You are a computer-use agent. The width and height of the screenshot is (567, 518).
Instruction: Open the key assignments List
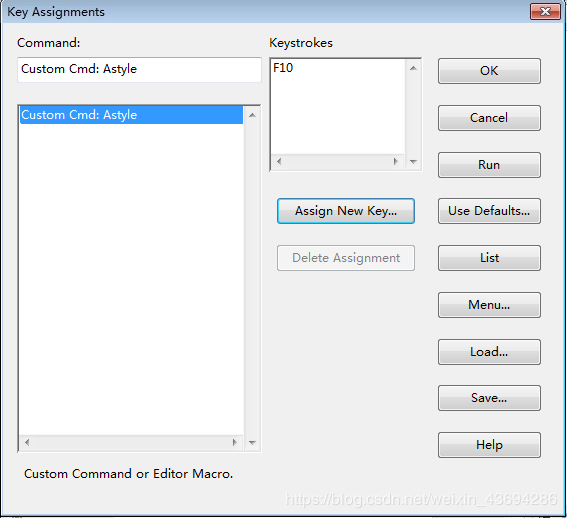pyautogui.click(x=489, y=258)
